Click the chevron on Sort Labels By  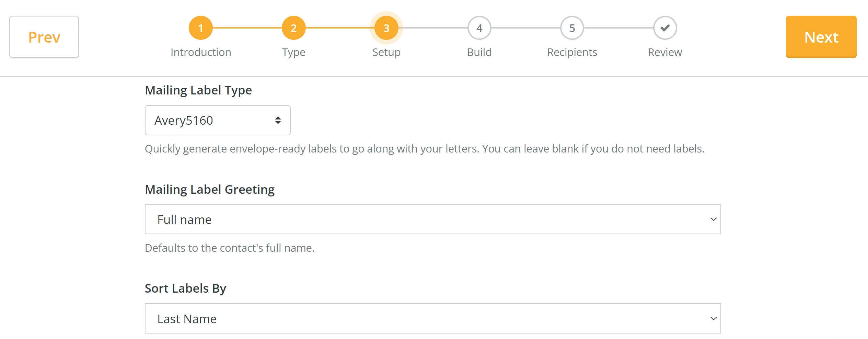[713, 318]
